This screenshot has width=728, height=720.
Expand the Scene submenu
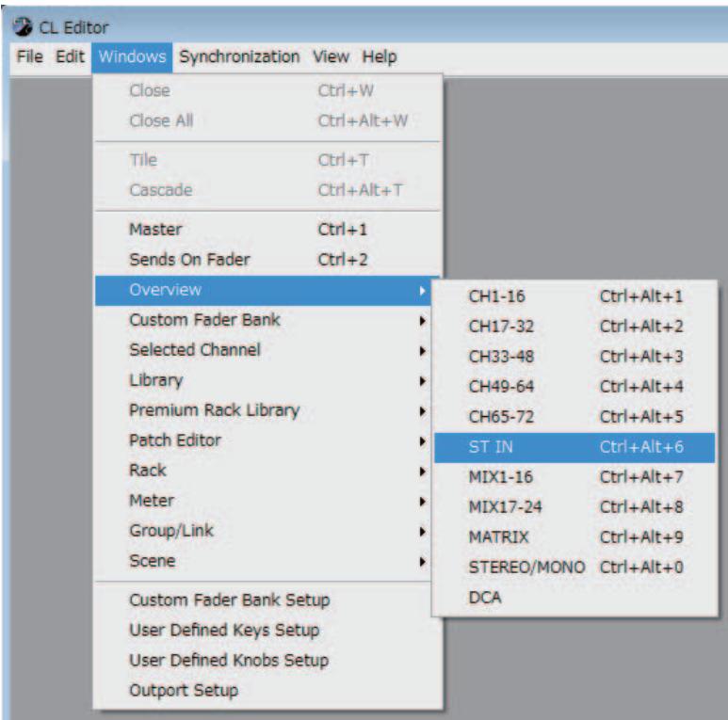click(x=264, y=561)
